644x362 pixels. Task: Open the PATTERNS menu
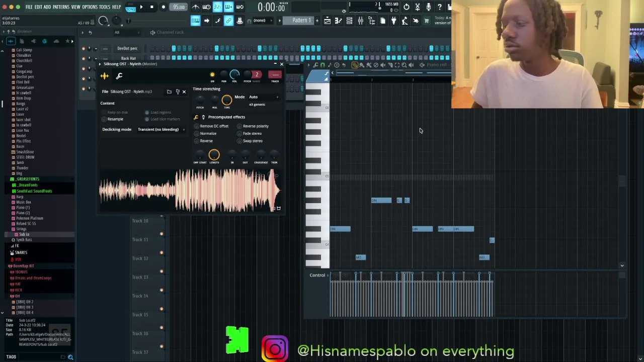[x=61, y=7]
